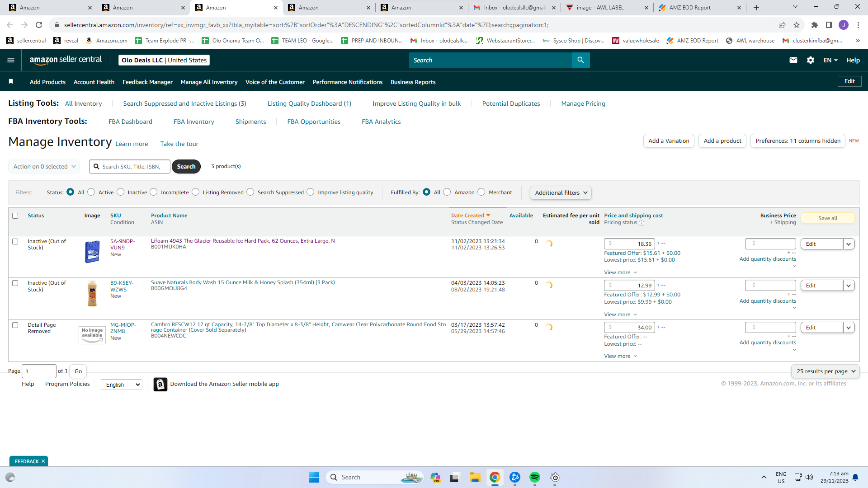Click the Chrome icon in the taskbar

[x=495, y=477]
